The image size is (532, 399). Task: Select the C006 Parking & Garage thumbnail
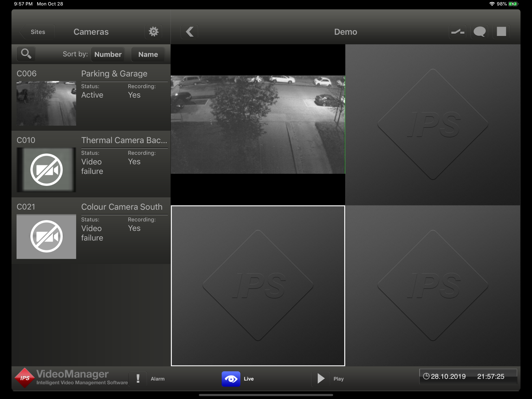46,103
